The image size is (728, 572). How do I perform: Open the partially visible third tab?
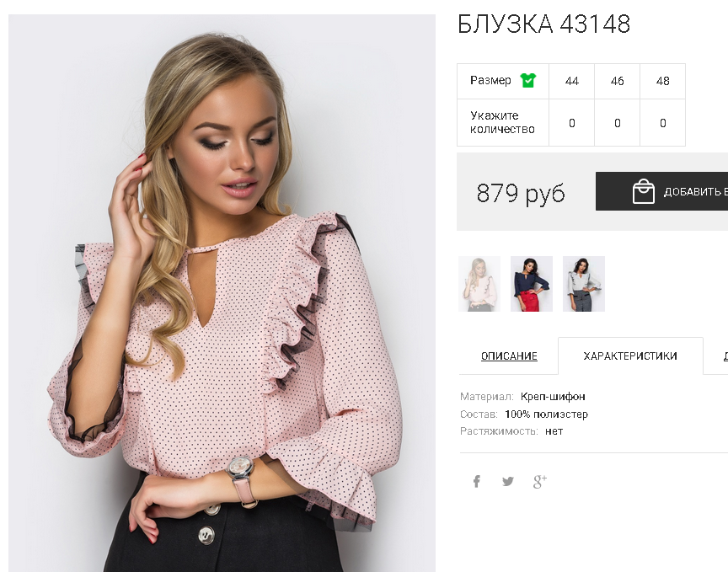[x=717, y=356]
